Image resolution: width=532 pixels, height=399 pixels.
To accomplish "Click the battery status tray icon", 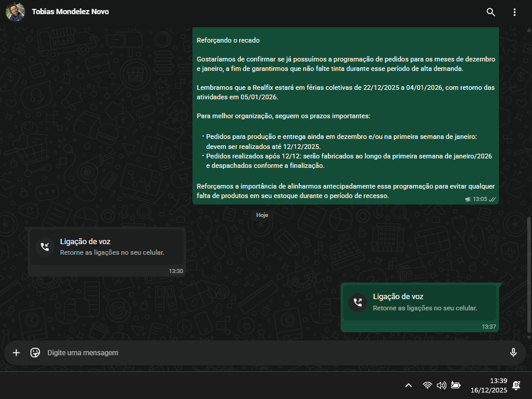I will 456,385.
